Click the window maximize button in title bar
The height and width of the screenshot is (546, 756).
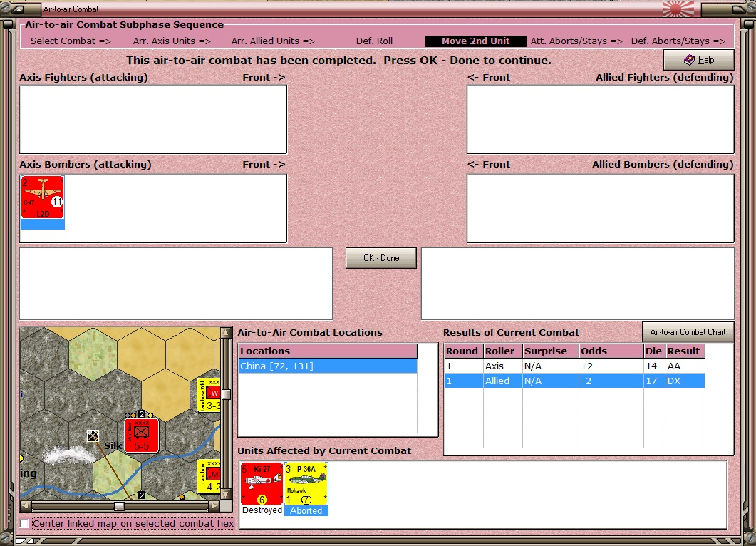click(x=739, y=9)
